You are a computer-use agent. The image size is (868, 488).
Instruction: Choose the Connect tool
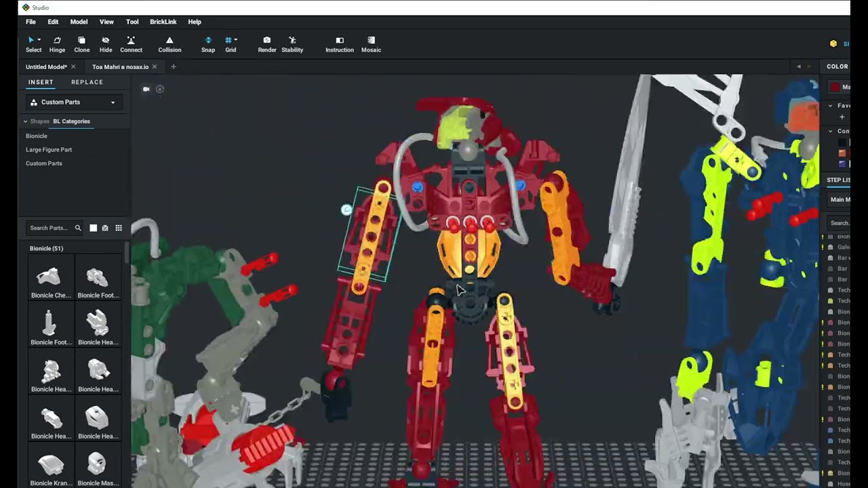point(131,45)
